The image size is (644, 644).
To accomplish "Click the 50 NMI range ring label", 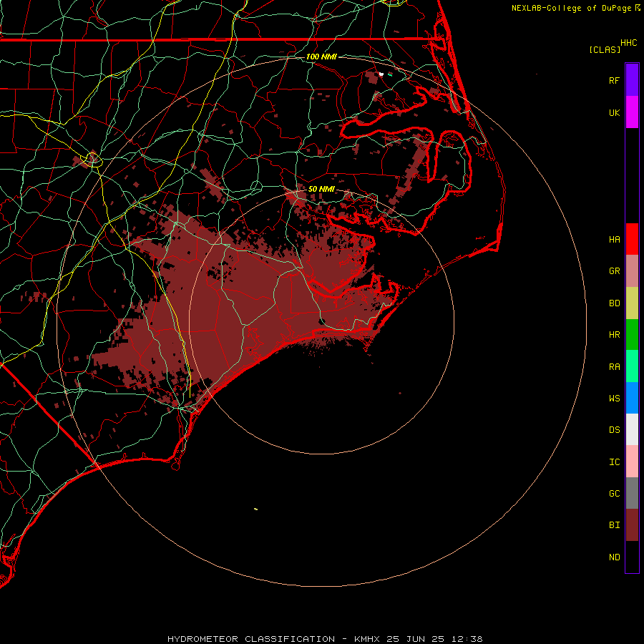I will click(321, 189).
